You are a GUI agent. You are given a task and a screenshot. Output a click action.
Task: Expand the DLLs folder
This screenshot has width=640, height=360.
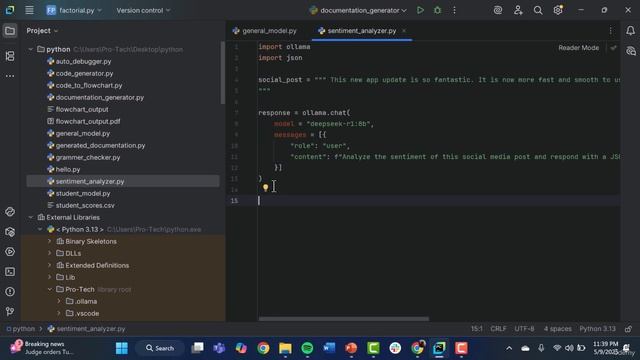(49, 253)
